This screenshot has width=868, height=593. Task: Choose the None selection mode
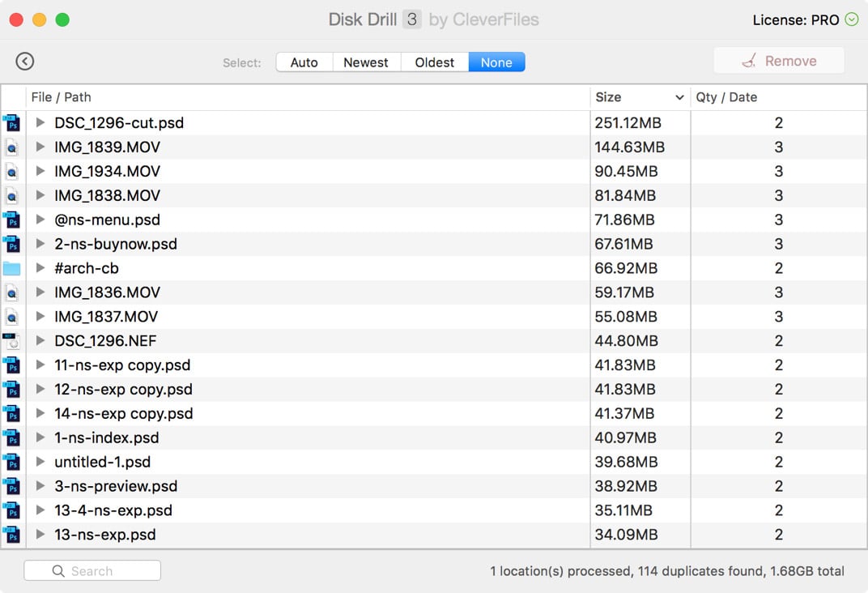tap(496, 62)
